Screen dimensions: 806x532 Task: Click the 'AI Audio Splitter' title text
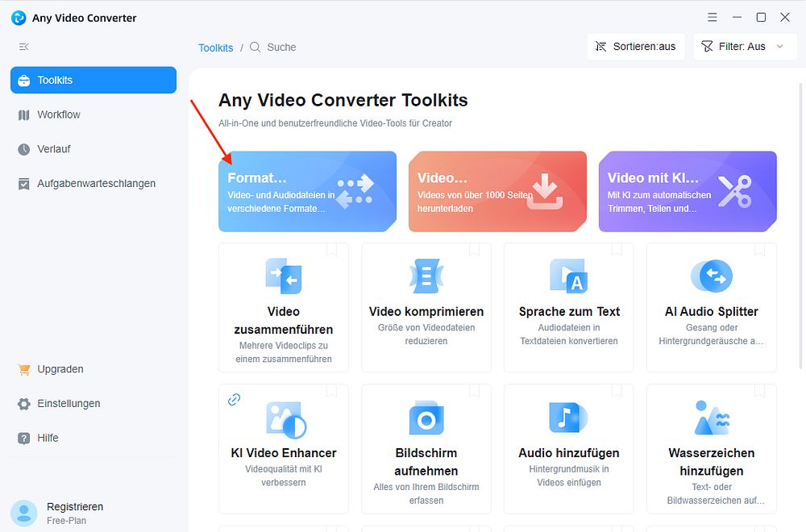pos(712,311)
